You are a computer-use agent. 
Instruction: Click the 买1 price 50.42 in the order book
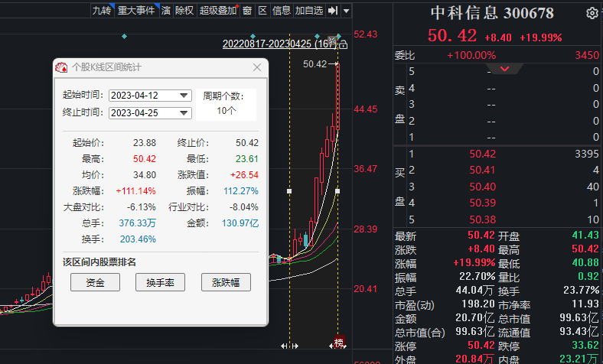click(482, 154)
